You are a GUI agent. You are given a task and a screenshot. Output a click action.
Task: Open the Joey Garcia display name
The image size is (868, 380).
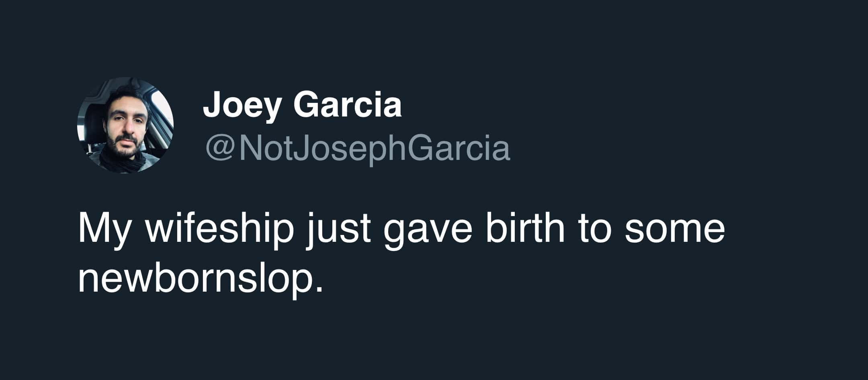click(x=302, y=104)
